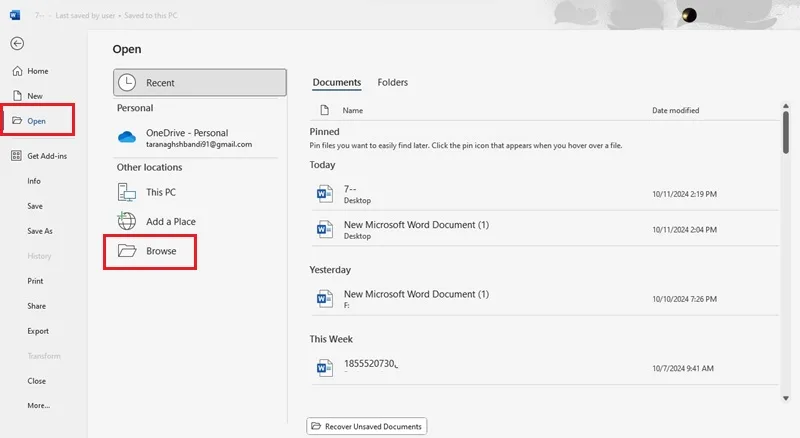
Task: Click the Browse folder icon
Action: [x=127, y=251]
